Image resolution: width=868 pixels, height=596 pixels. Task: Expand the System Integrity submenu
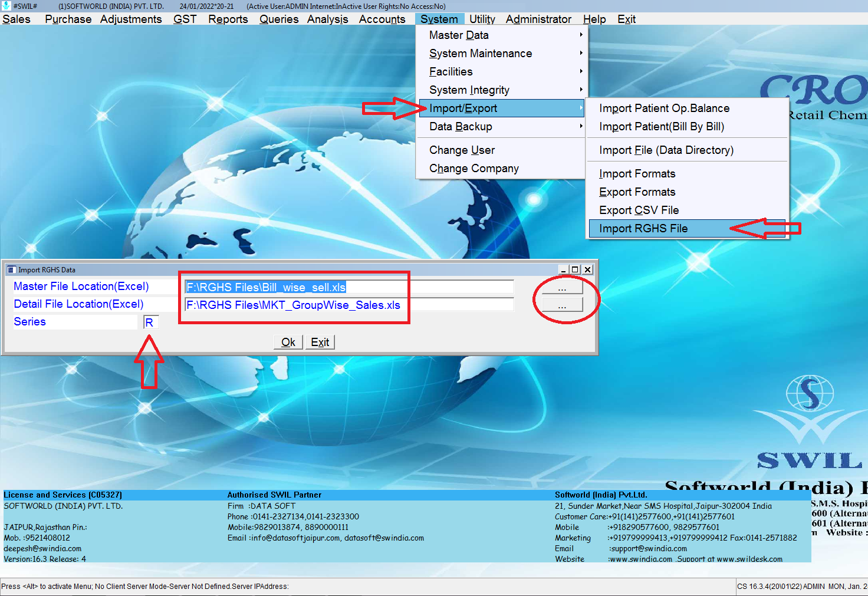[501, 90]
